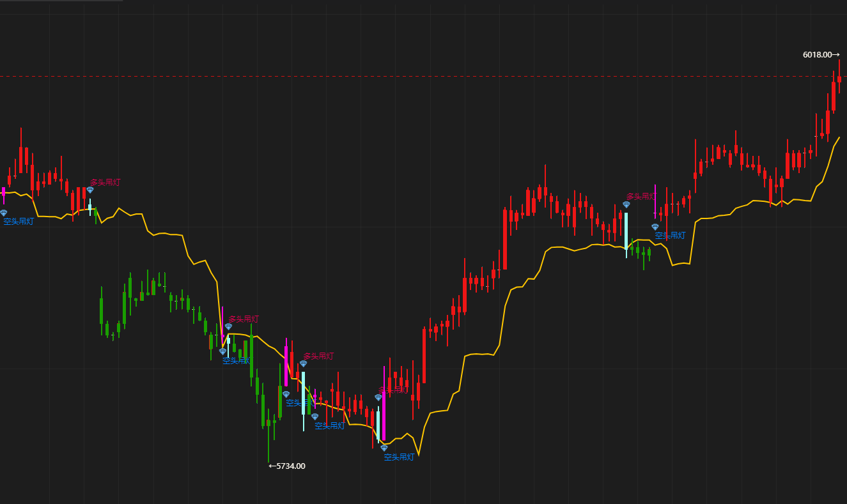Image resolution: width=847 pixels, height=504 pixels.
Task: Click diamond marker above leftmost 空头吊灯 label
Action: point(3,213)
